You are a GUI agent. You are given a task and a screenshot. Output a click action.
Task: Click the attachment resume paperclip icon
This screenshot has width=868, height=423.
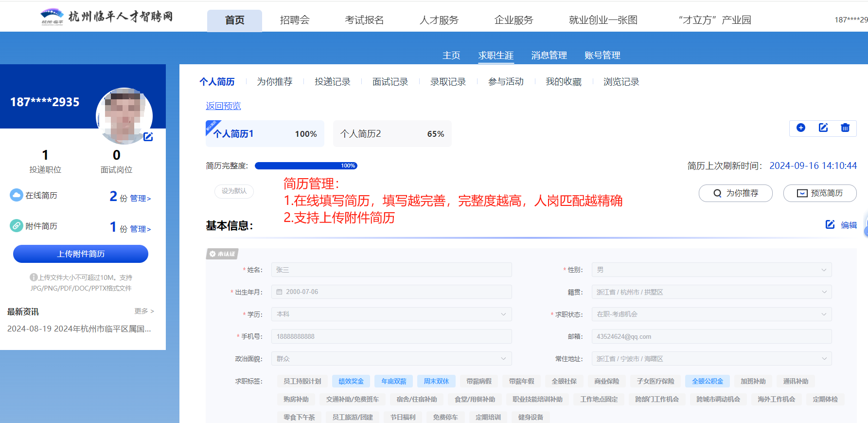(x=16, y=226)
